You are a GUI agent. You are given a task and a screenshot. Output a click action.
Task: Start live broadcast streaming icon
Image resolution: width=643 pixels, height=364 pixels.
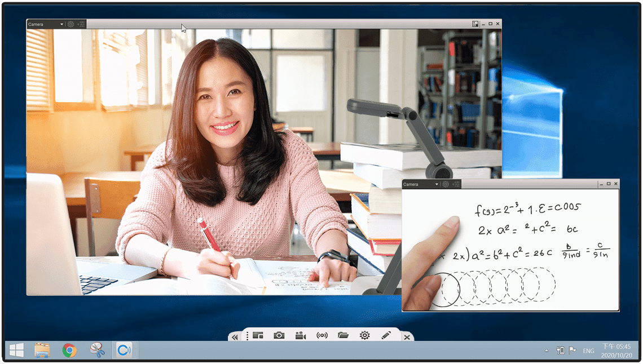(x=322, y=336)
